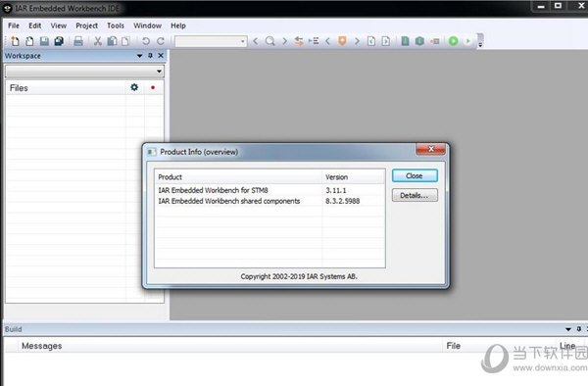Open the View menu

(x=59, y=25)
